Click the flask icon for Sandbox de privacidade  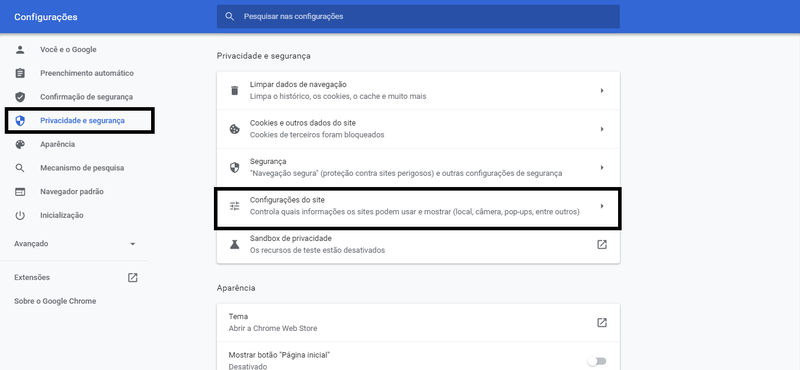pyautogui.click(x=234, y=244)
